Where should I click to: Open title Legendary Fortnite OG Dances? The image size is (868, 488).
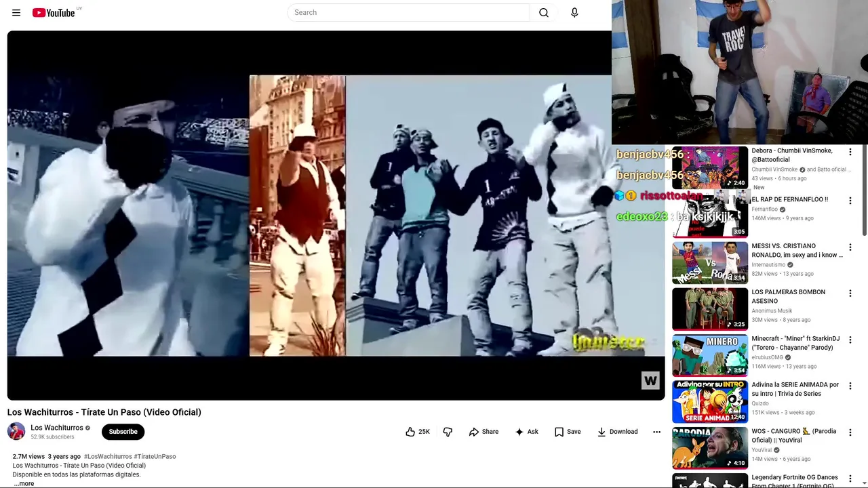(795, 481)
